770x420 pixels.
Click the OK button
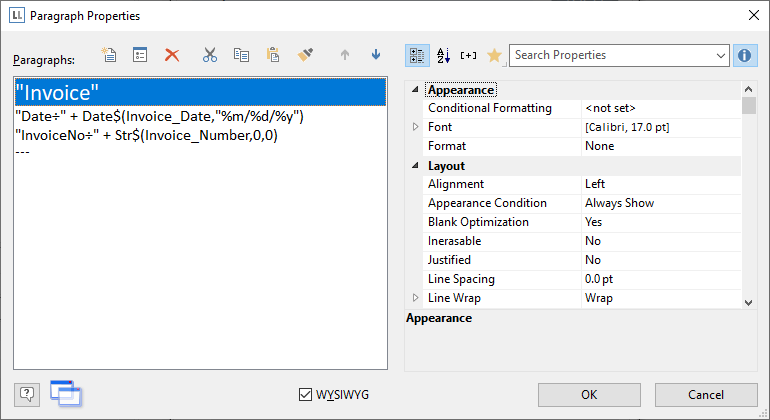point(589,395)
